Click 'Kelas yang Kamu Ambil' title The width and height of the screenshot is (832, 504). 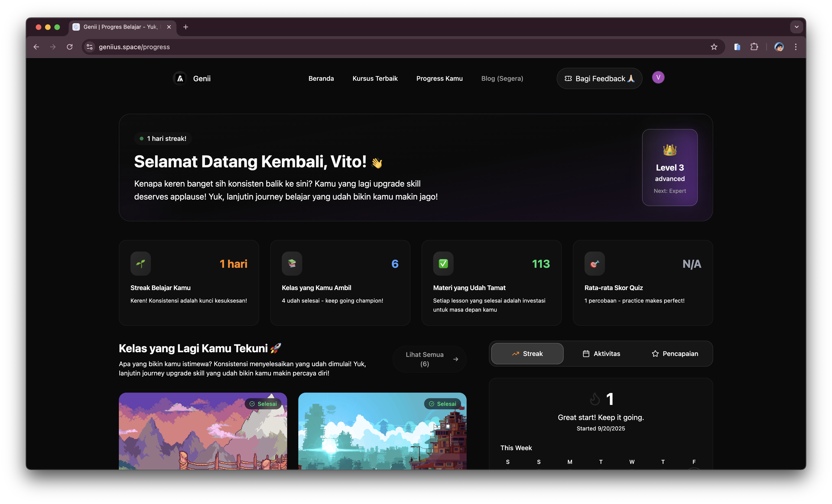pyautogui.click(x=316, y=288)
